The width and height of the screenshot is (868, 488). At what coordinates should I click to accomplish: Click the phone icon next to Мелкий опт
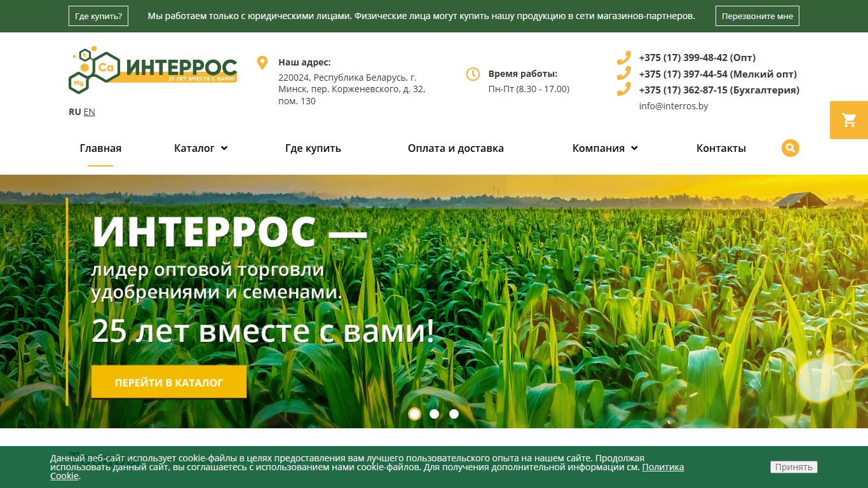(624, 74)
